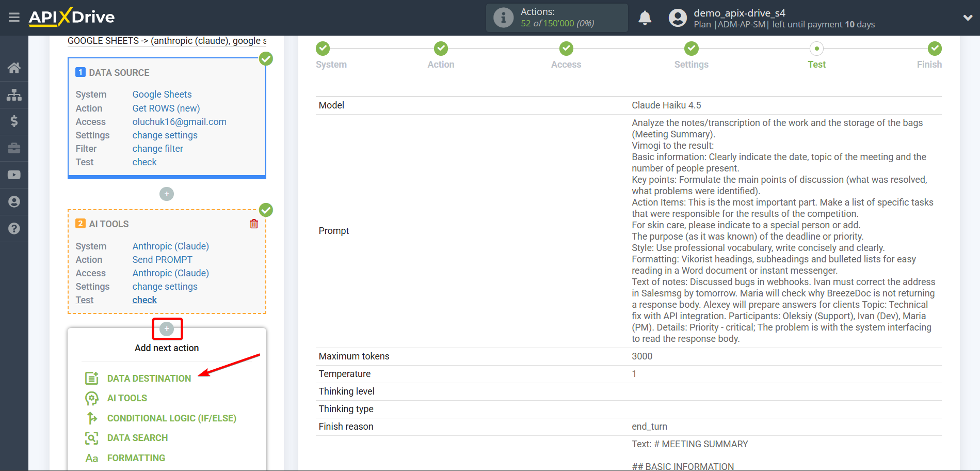Screen dimensions: 980x471
Task: Click the Thinking level row label
Action: pyautogui.click(x=347, y=391)
